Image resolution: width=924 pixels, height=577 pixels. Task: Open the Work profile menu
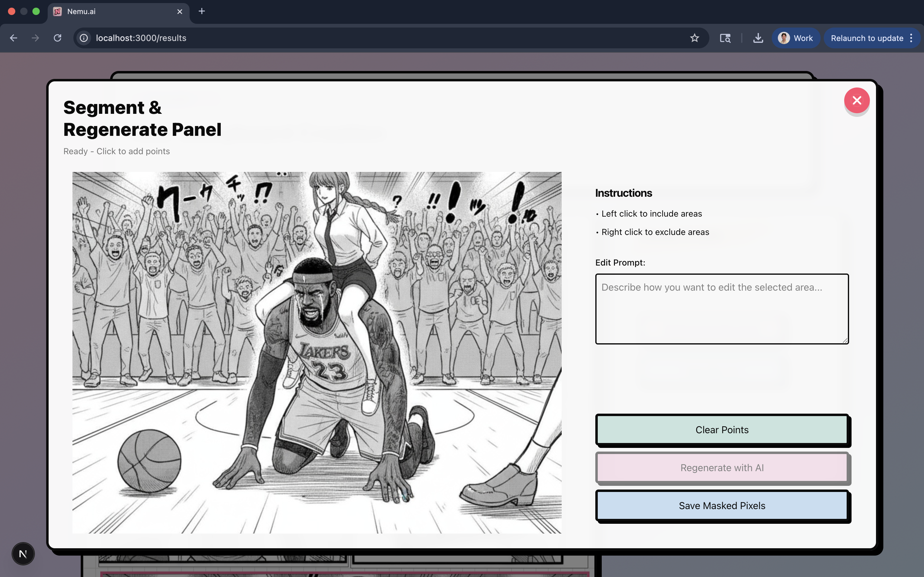pyautogui.click(x=796, y=38)
